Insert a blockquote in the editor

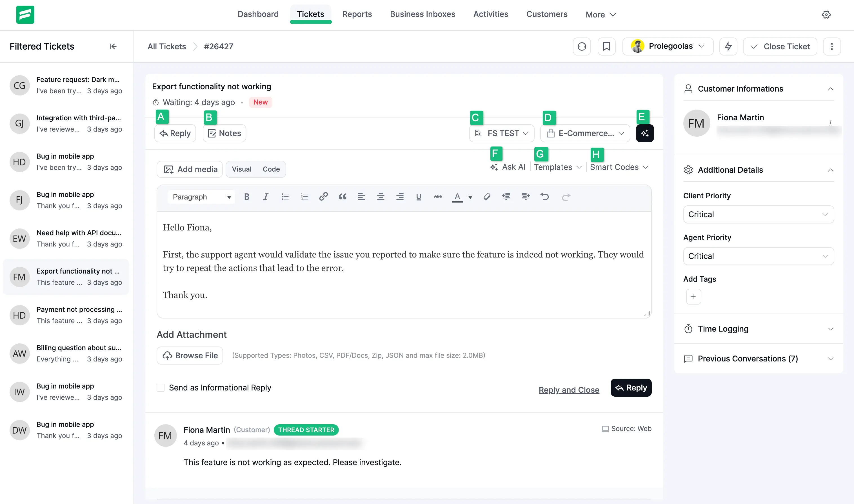point(342,197)
